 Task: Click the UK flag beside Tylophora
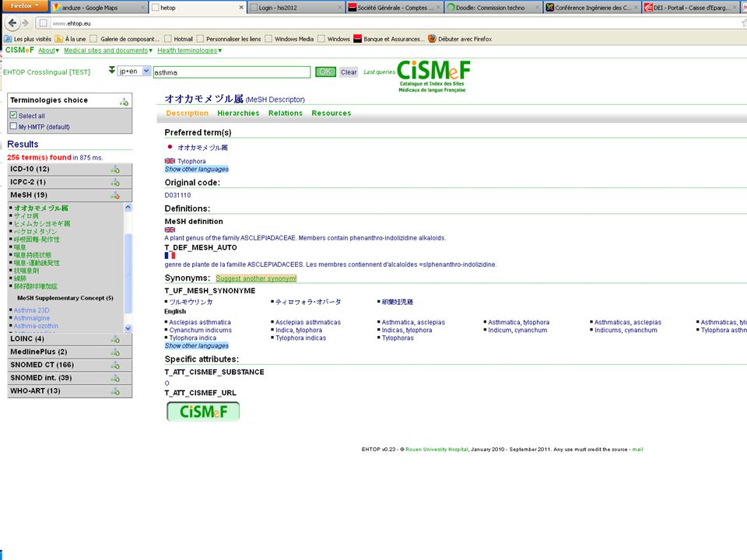170,161
